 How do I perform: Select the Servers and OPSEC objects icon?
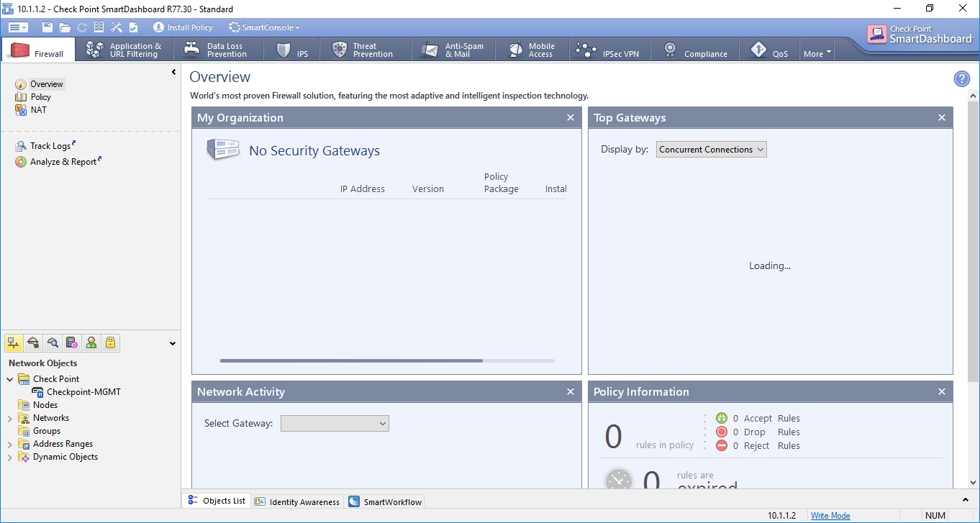pyautogui.click(x=71, y=343)
